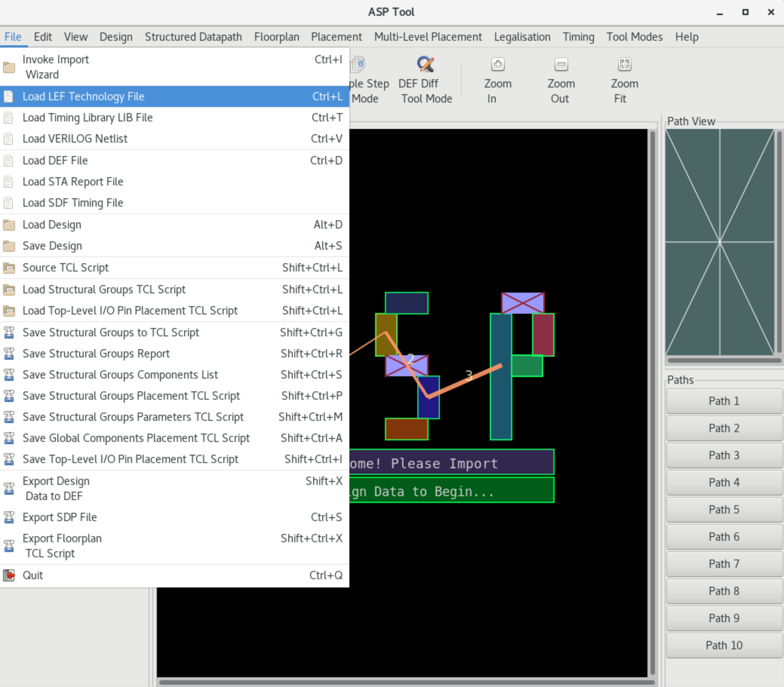
Task: Click the folder icon beside Load Design
Action: point(9,225)
